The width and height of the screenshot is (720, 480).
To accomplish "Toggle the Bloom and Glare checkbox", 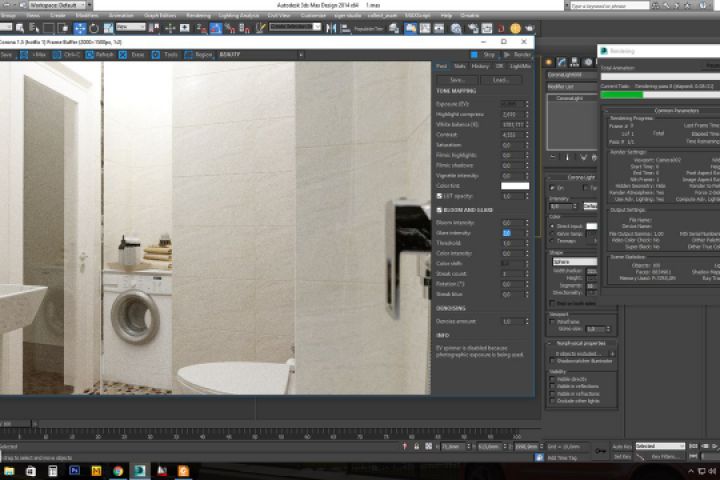I will click(x=439, y=210).
